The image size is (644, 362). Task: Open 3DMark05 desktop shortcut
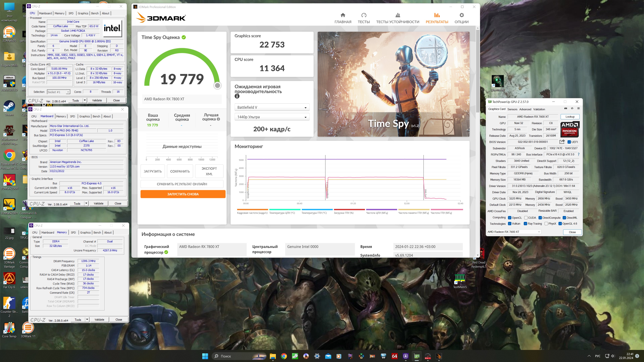9,35
